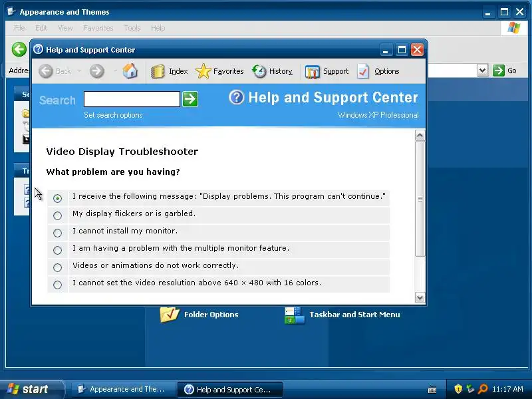
Task: Click the Go arrow in address bar
Action: 498,70
